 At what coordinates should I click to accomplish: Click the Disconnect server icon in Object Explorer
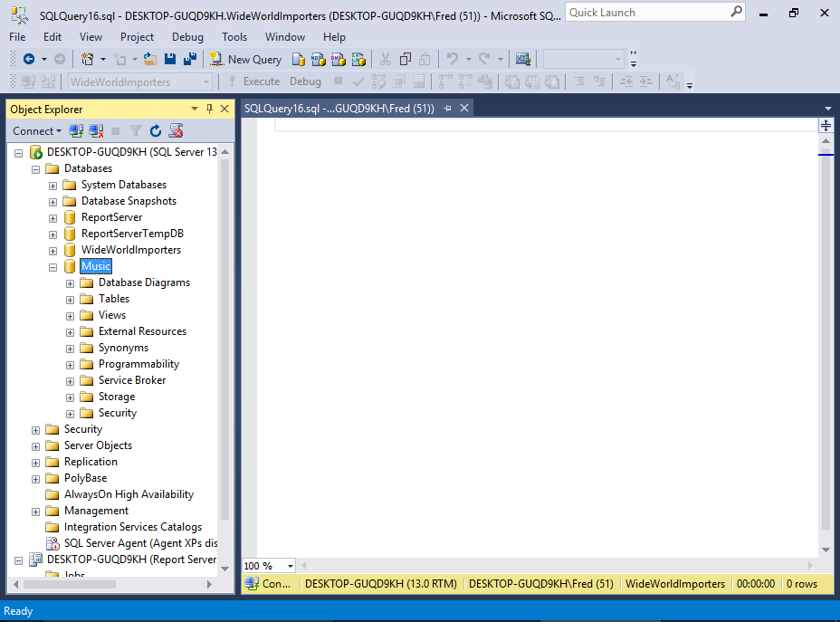coord(96,131)
